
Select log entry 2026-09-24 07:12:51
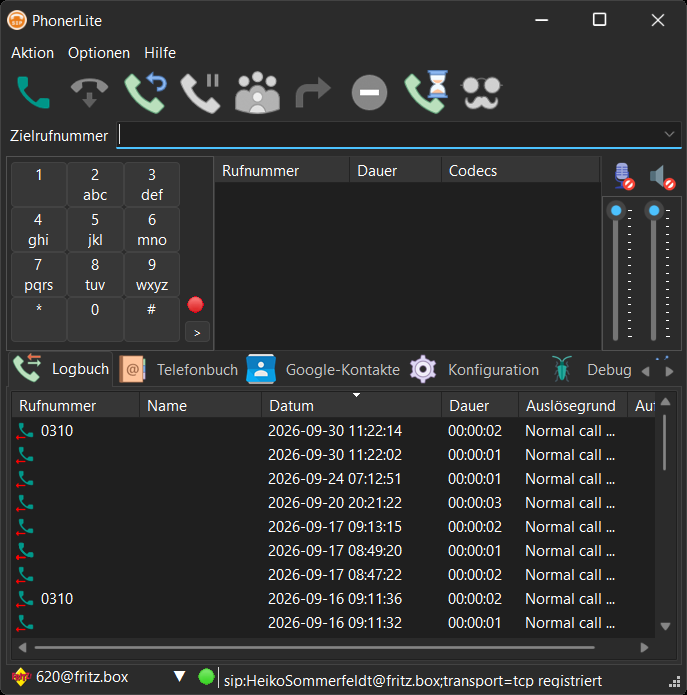333,479
